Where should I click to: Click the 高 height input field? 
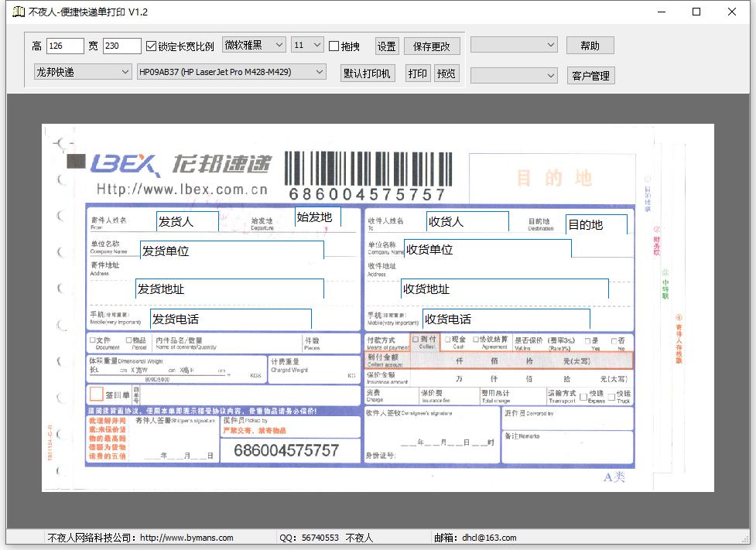click(x=65, y=46)
